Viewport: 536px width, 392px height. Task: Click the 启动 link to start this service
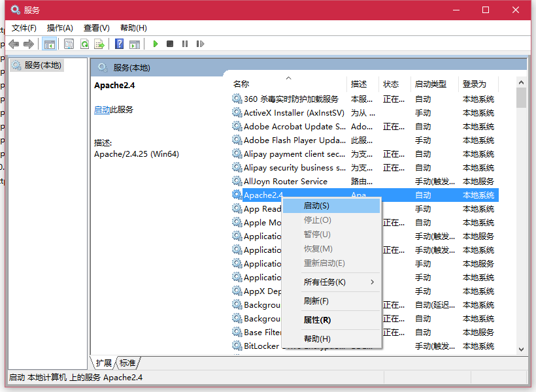pos(102,110)
